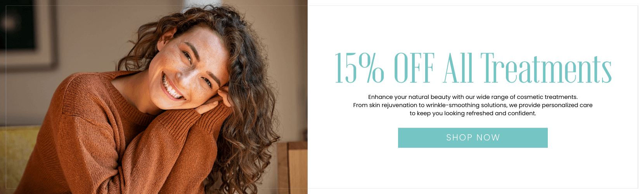The height and width of the screenshot is (194, 644).
Task: Click the "Enhance your natural beauty" sentence
Action: click(473, 97)
